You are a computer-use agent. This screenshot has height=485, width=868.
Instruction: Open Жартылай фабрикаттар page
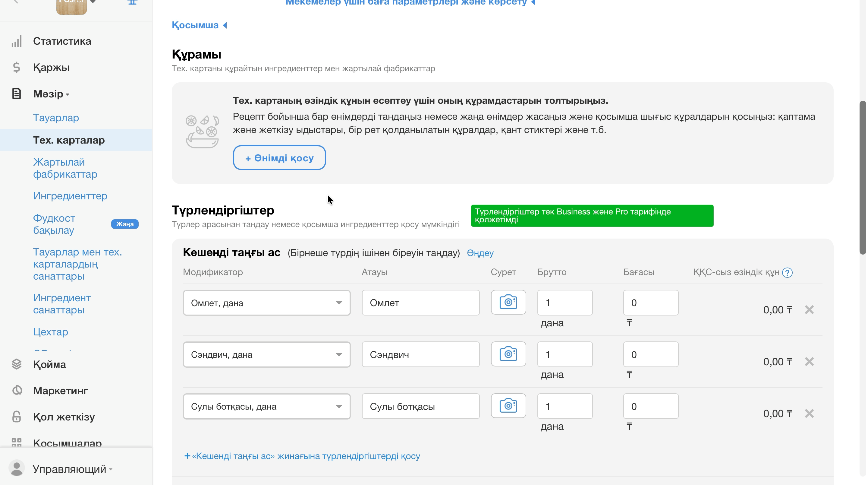[65, 168]
